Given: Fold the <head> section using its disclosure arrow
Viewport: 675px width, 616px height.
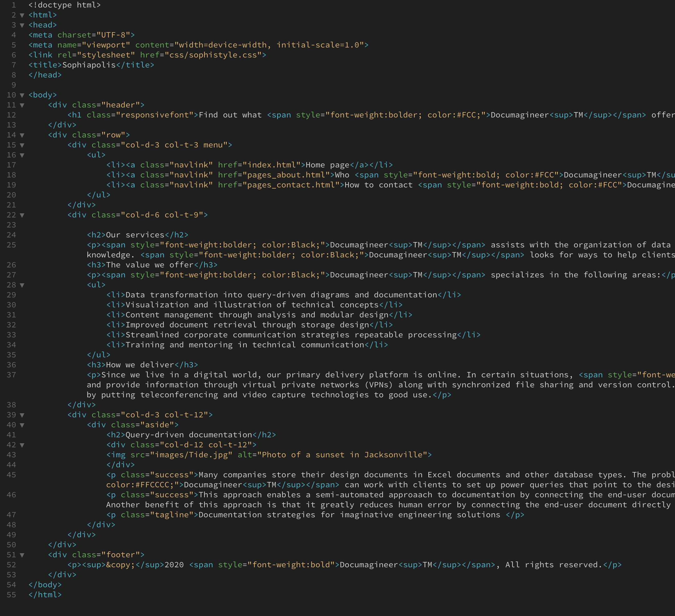Looking at the screenshot, I should point(22,25).
